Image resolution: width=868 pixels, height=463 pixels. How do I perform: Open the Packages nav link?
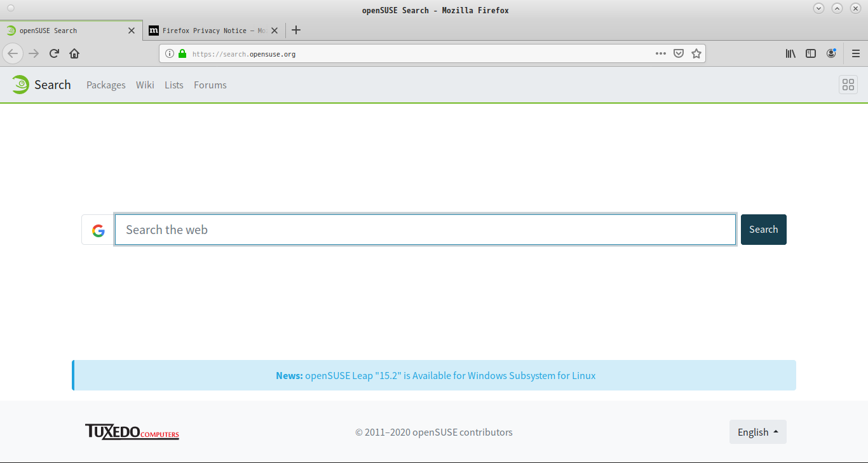106,85
